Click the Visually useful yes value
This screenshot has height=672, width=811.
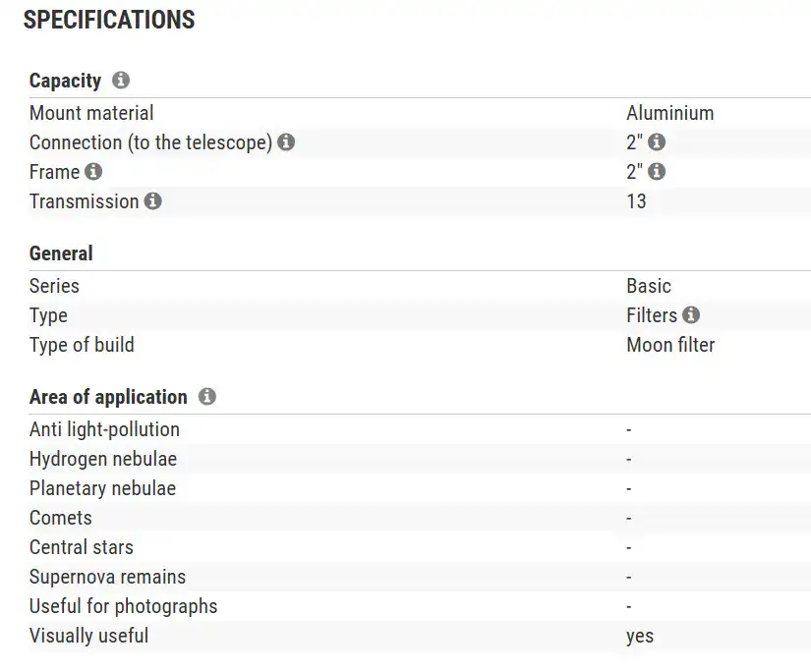[639, 636]
